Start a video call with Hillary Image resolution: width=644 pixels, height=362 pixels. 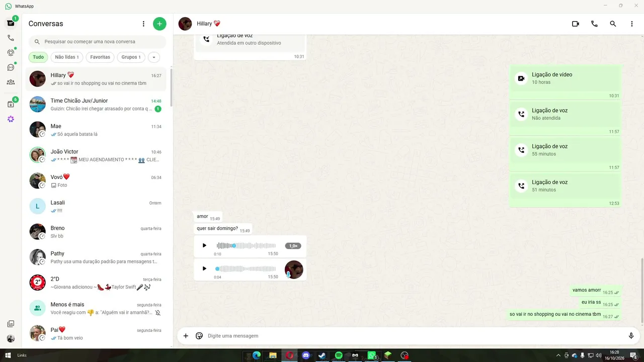pyautogui.click(x=576, y=24)
